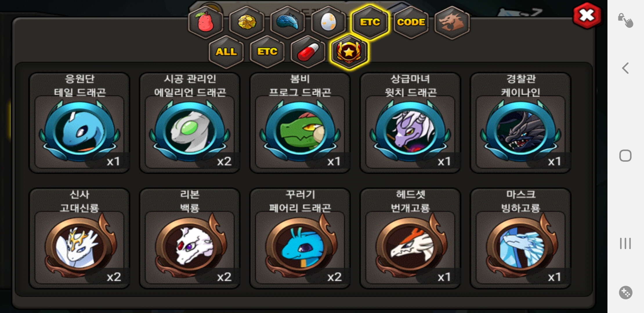The height and width of the screenshot is (313, 644).
Task: Pick the 프로그 드래곤 badge
Action: [300, 123]
